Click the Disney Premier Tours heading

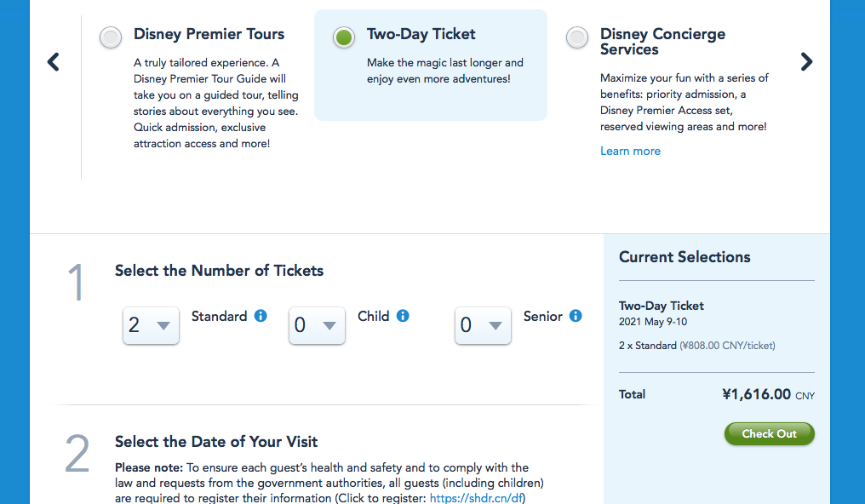tap(209, 34)
